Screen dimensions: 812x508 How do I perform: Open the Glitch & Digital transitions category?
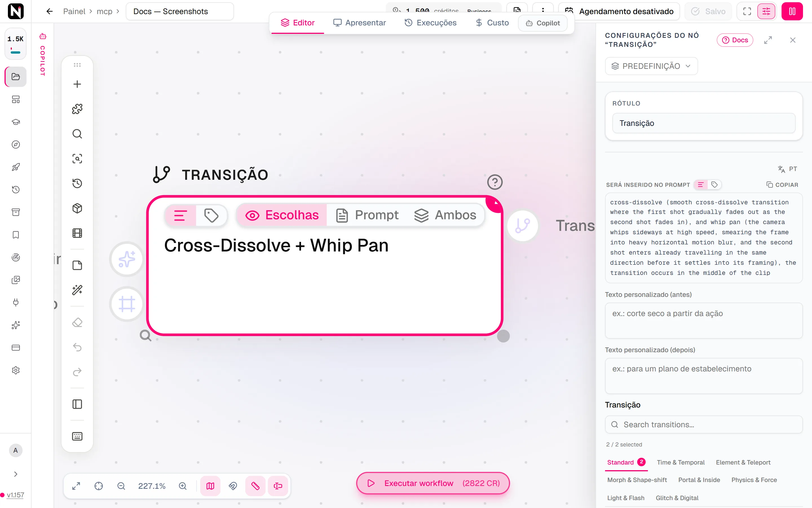tap(677, 498)
